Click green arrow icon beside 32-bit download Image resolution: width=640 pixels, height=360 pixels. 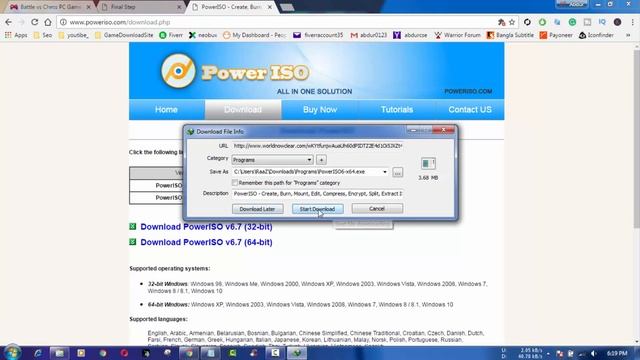click(x=133, y=227)
